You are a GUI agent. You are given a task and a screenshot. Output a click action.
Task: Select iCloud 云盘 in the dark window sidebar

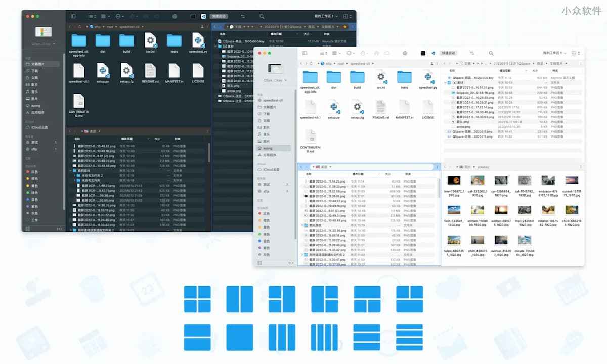[39, 127]
